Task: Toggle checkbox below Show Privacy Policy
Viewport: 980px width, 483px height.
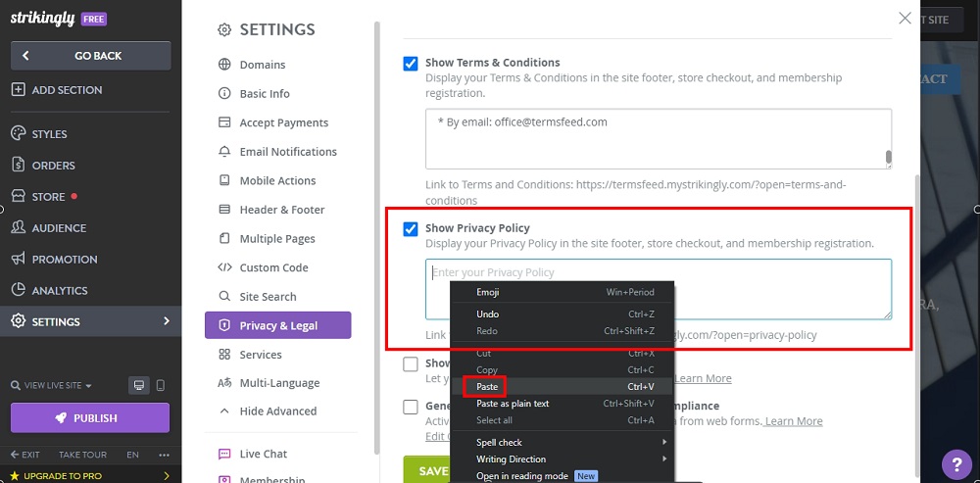Action: (410, 363)
